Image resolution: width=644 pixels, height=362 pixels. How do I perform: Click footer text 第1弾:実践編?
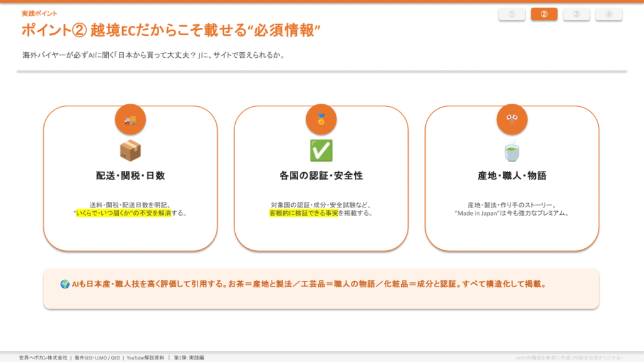[x=189, y=358]
